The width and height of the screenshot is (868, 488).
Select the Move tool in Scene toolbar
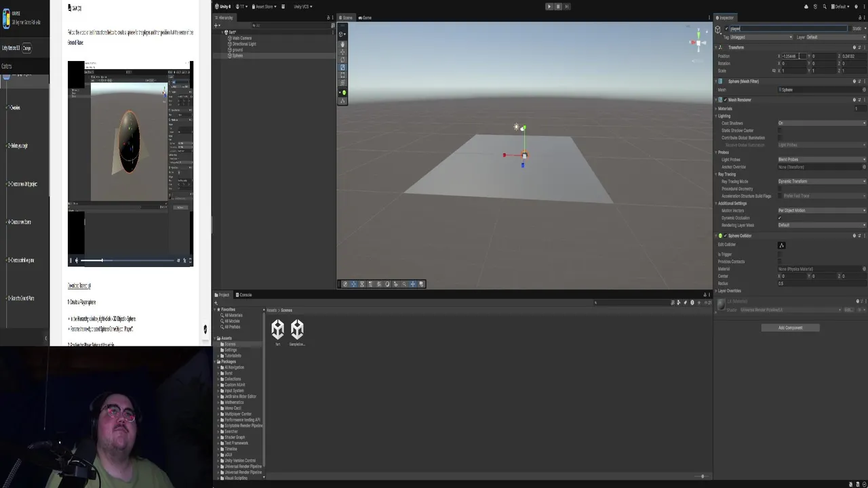342,52
